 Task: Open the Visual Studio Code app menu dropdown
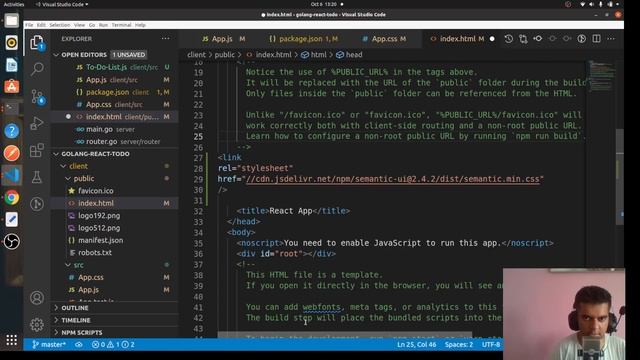62,4
